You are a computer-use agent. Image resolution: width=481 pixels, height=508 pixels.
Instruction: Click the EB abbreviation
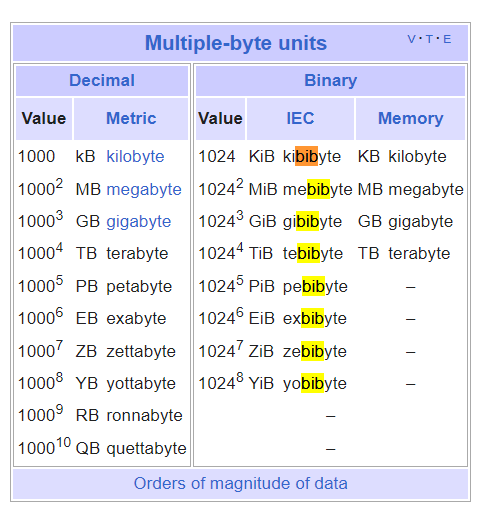click(x=87, y=319)
